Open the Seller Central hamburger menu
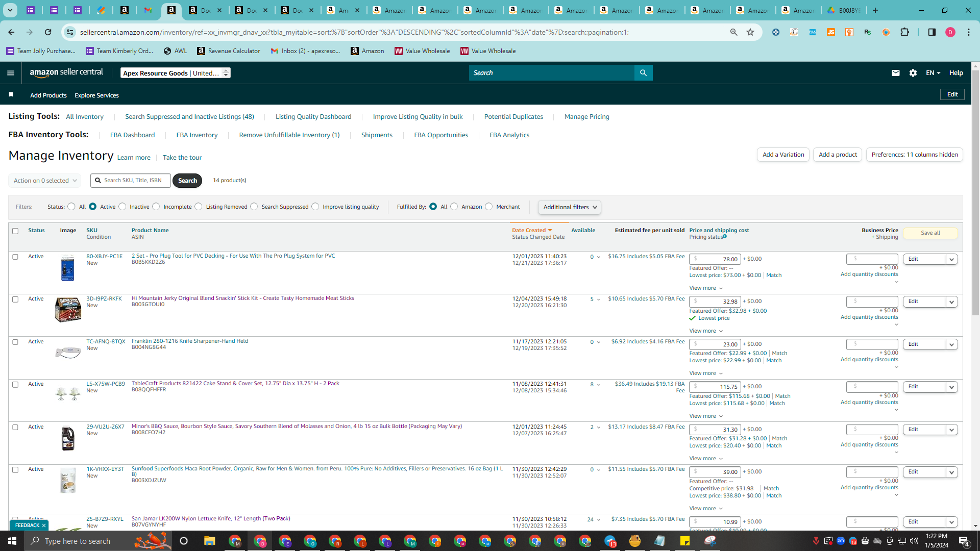Screen dimensions: 980x551 pos(11,73)
